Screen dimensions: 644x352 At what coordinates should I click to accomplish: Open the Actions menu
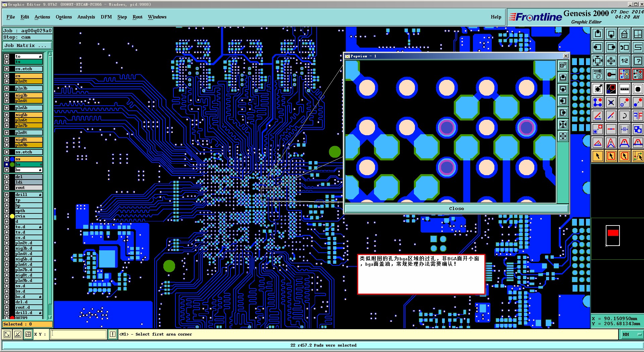pos(42,17)
